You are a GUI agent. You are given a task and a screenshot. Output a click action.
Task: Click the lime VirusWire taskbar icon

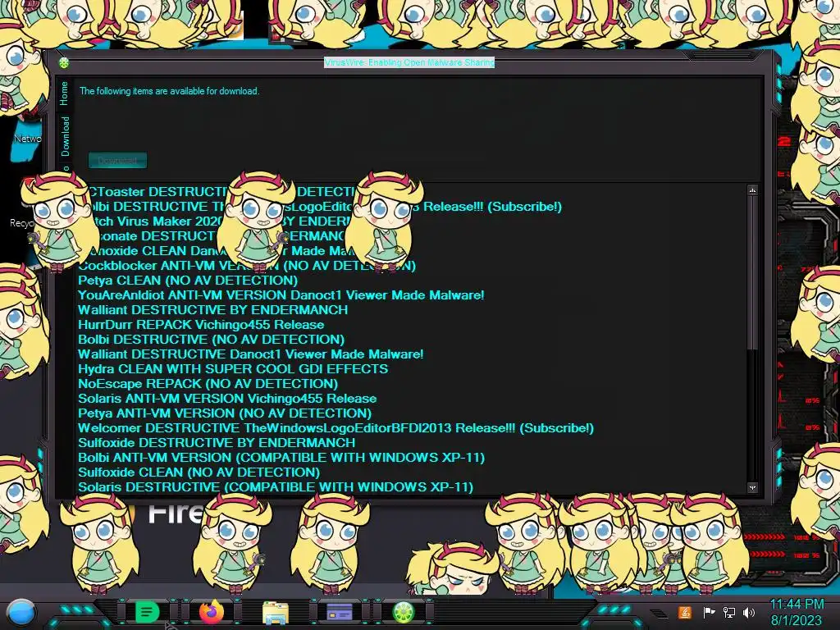pyautogui.click(x=404, y=612)
